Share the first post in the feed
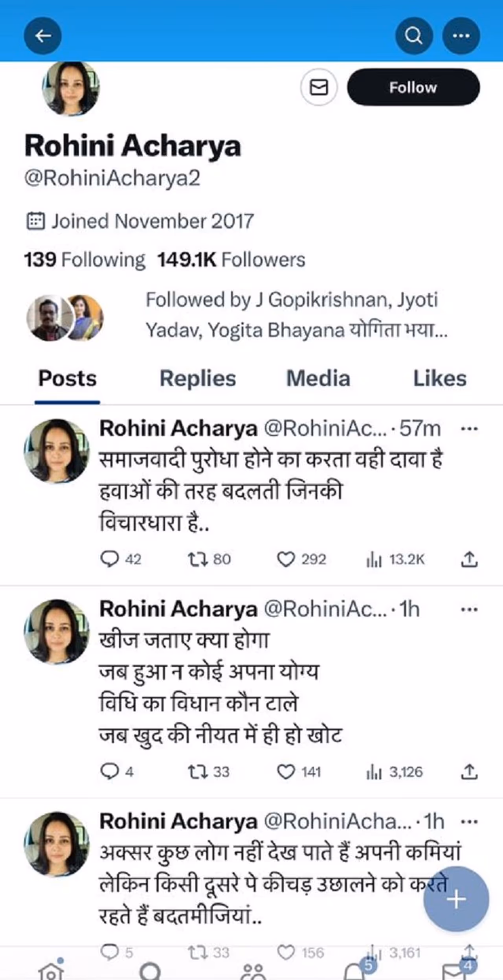This screenshot has height=980, width=503. (469, 559)
